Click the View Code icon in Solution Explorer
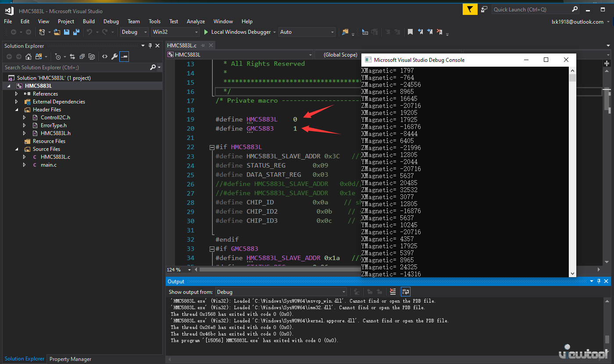The height and width of the screenshot is (364, 614). click(105, 57)
